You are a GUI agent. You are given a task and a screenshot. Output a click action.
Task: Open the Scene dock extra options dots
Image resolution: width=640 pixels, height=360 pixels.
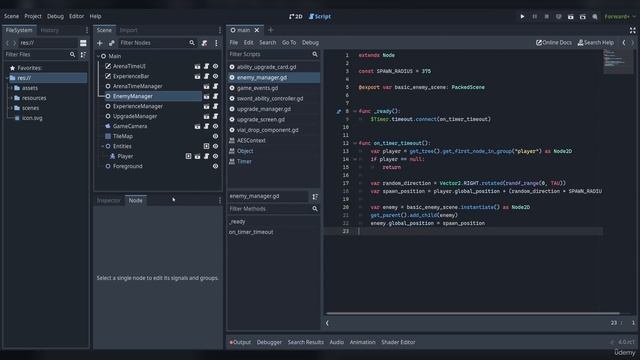point(216,43)
